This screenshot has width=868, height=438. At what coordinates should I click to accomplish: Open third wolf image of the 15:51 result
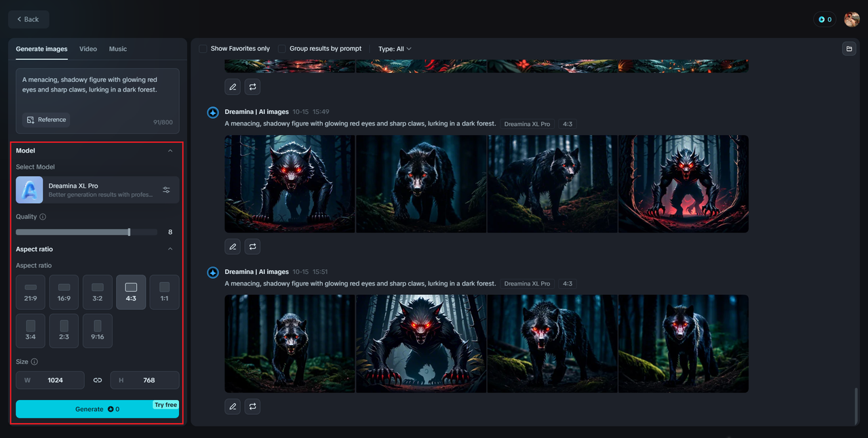point(552,344)
